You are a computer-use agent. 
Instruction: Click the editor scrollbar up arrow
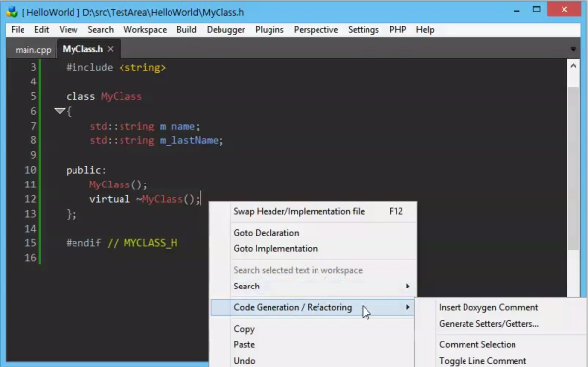573,66
